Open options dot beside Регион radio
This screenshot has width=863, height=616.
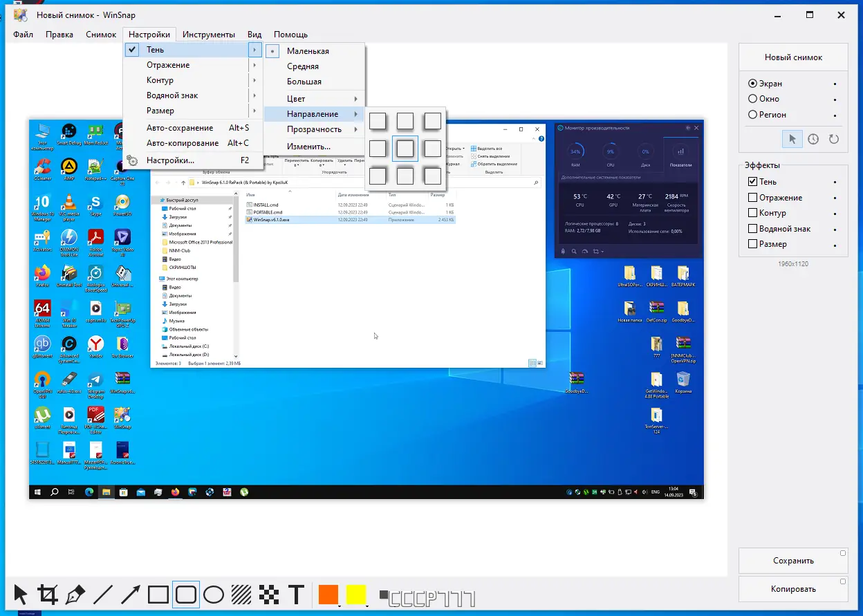(x=835, y=115)
